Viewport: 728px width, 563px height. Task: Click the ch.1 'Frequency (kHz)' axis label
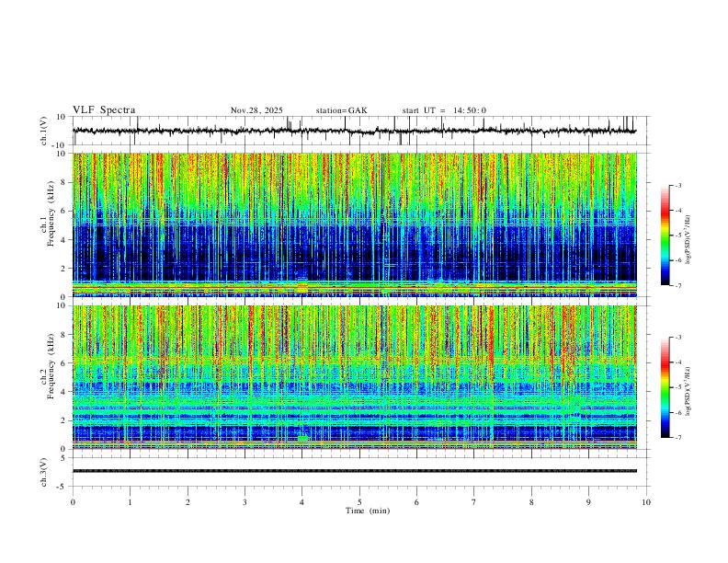pos(51,213)
